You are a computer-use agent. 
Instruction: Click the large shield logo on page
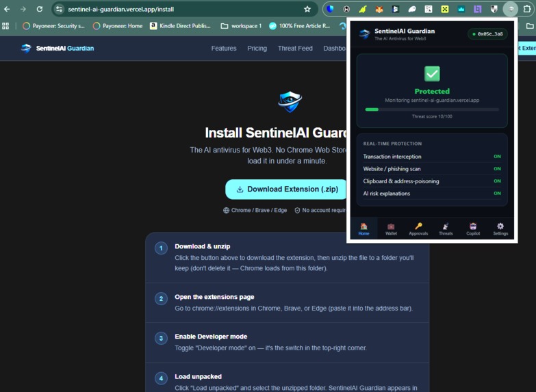click(290, 102)
